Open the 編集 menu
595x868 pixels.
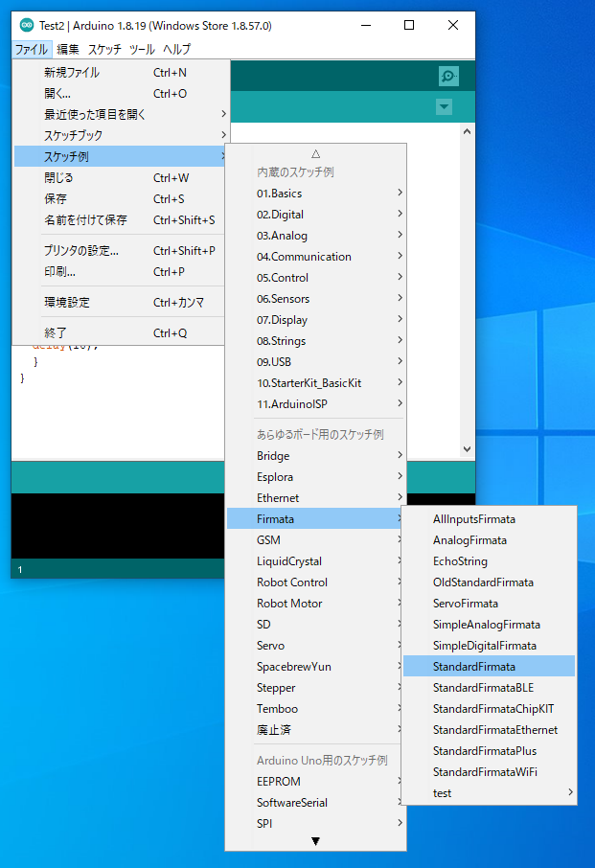point(68,49)
